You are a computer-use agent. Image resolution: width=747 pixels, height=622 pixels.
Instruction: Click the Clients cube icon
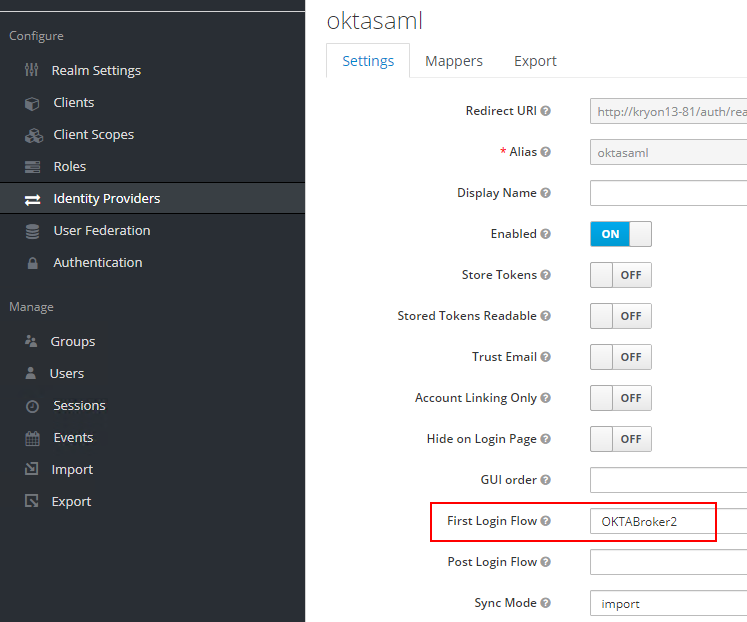point(32,103)
